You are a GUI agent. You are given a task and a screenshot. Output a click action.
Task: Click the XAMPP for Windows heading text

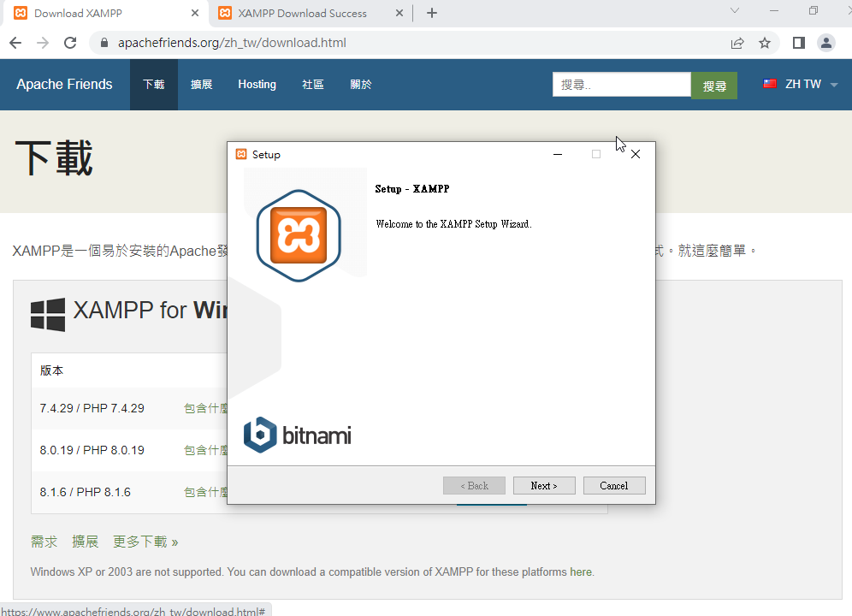coord(150,310)
